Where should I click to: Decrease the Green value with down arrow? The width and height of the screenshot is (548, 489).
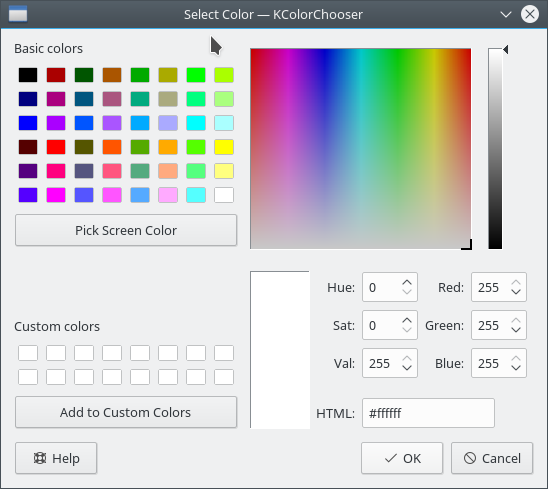click(x=516, y=330)
